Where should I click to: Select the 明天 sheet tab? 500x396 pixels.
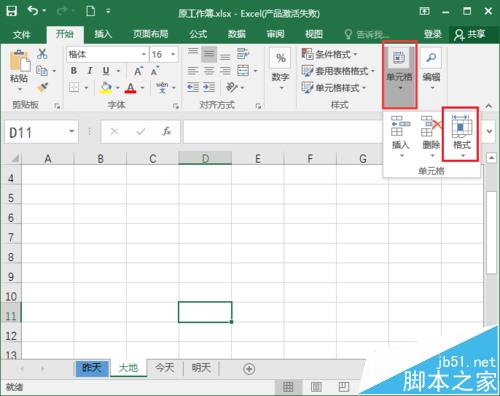[x=201, y=368]
